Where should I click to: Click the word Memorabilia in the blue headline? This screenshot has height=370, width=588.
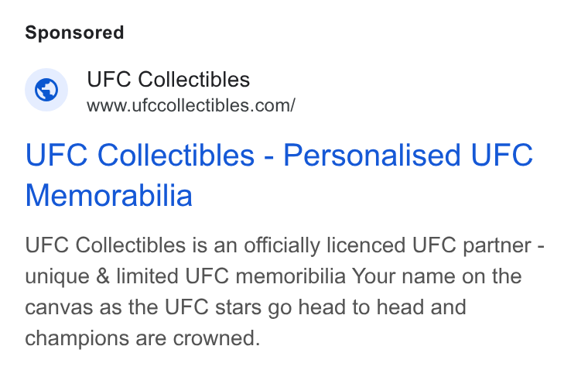click(x=109, y=195)
